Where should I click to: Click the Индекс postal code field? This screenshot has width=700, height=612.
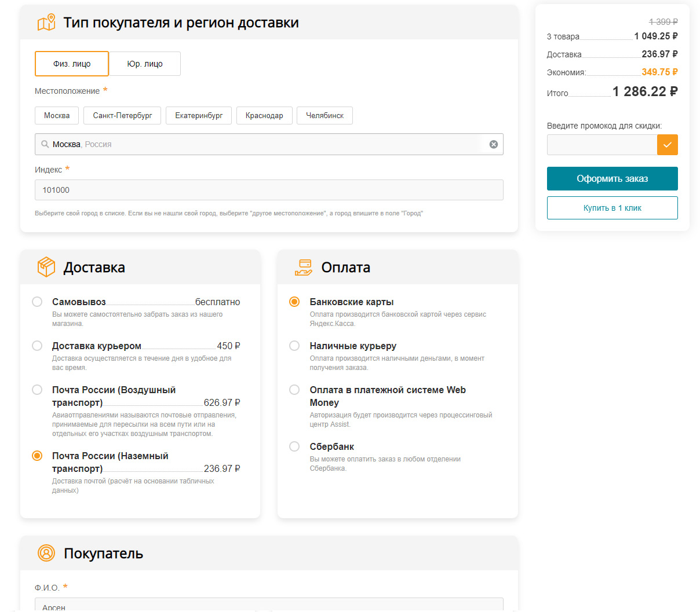point(269,190)
